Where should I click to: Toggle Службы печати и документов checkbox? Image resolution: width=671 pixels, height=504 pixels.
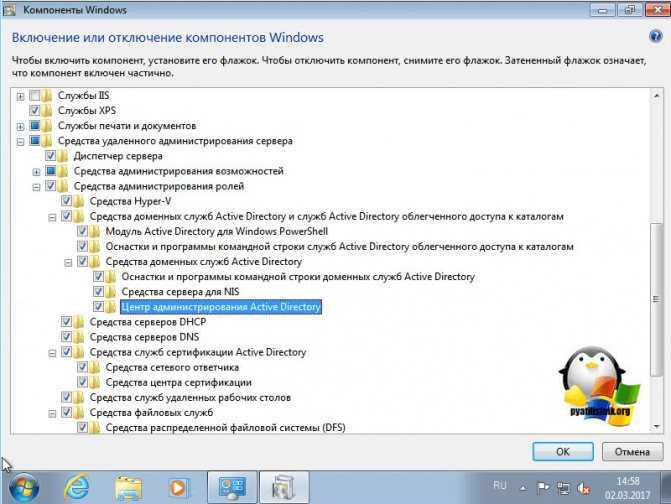pos(35,125)
